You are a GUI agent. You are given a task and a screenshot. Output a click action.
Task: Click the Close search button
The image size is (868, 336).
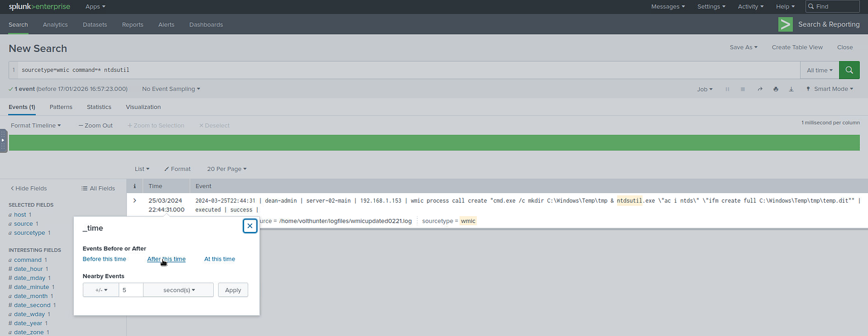click(x=845, y=47)
